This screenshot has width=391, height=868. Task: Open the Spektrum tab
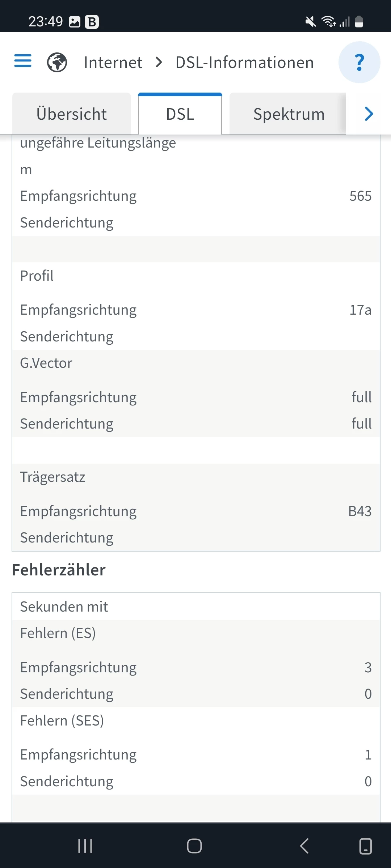288,114
